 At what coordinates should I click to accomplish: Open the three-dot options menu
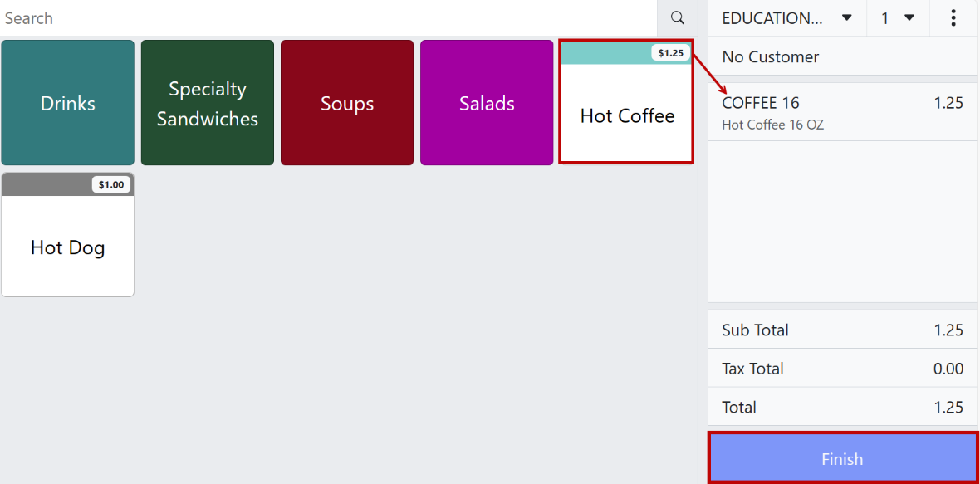pos(953,17)
